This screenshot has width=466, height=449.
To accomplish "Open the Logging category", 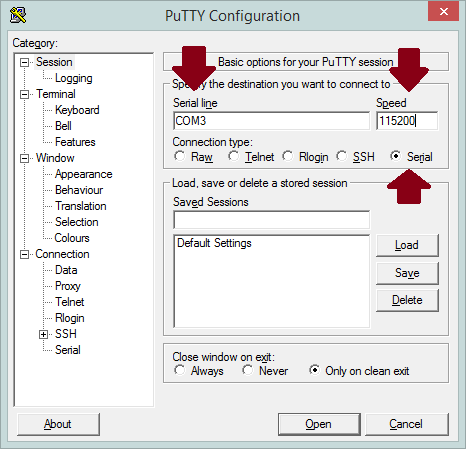I will pos(74,78).
